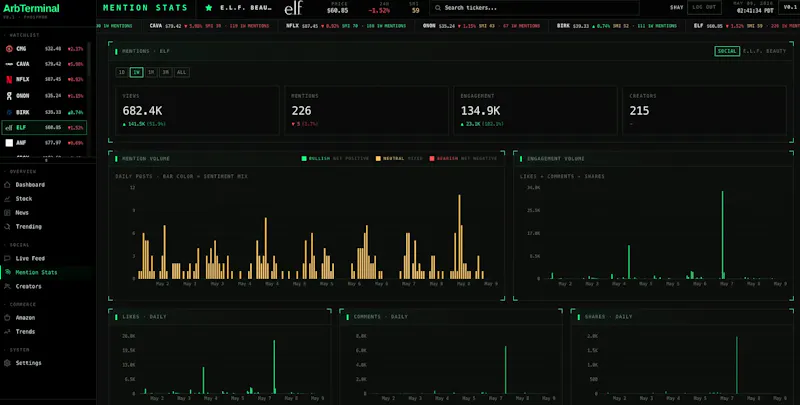
Task: Click the CAVA logo icon in watchlist
Action: [9, 64]
